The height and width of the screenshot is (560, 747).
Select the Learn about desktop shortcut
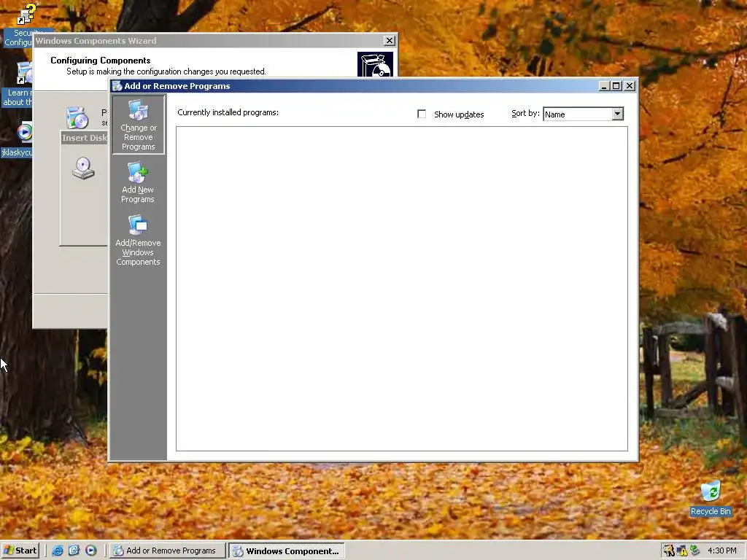18,85
